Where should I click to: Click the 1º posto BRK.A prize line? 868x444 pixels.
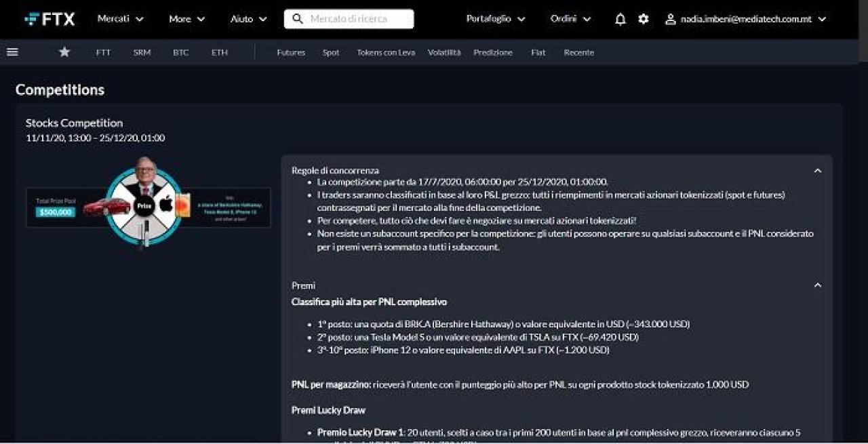pos(503,324)
